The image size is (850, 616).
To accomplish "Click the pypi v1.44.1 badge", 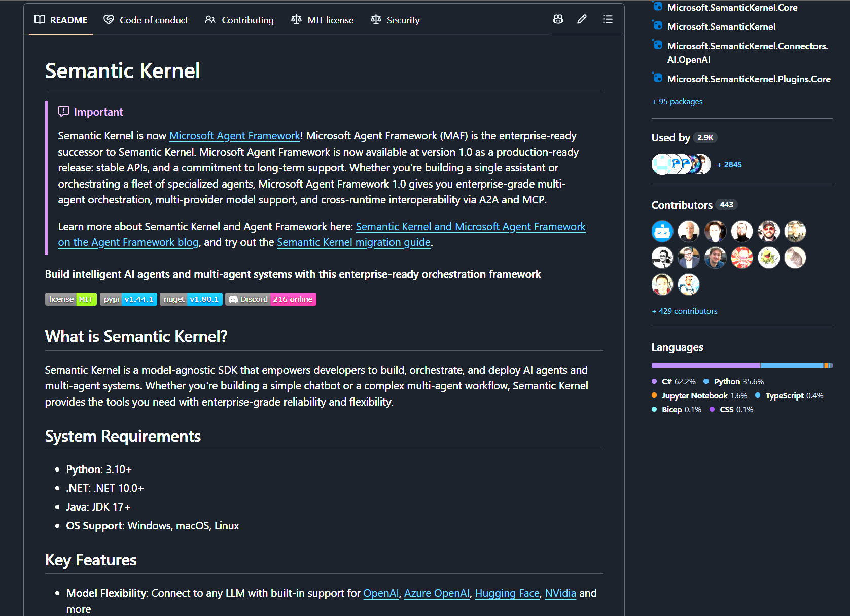I will [128, 299].
